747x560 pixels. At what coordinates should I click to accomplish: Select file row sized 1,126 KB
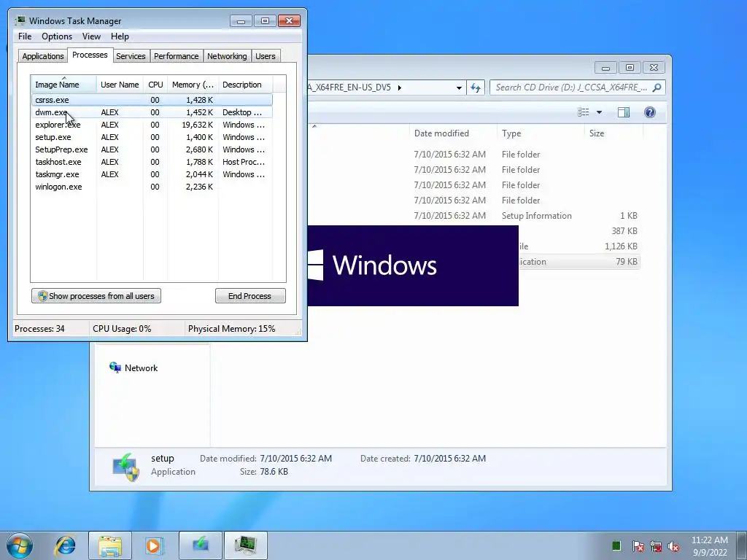(x=578, y=246)
